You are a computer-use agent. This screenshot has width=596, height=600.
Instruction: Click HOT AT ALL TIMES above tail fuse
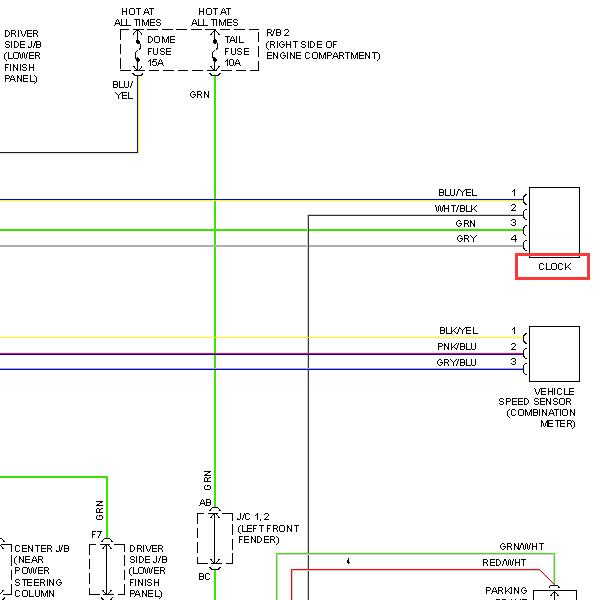tap(215, 17)
